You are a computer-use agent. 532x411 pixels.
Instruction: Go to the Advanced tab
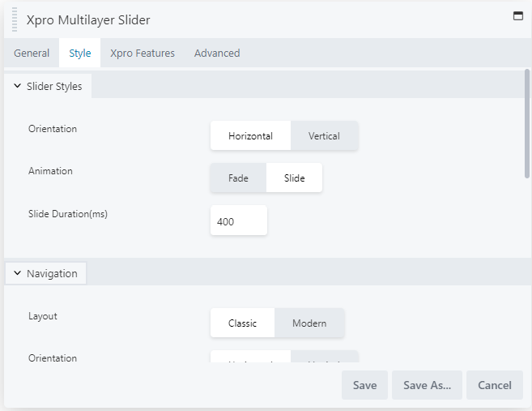coord(217,54)
